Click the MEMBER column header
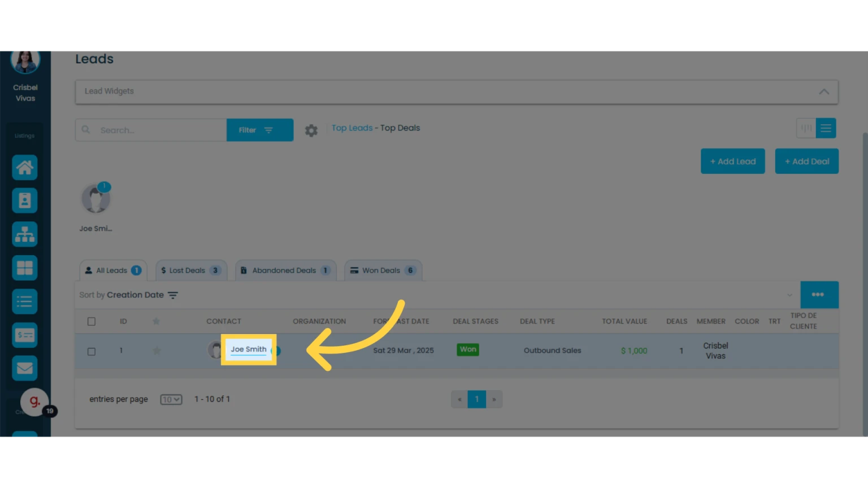Image resolution: width=868 pixels, height=488 pixels. pyautogui.click(x=711, y=321)
